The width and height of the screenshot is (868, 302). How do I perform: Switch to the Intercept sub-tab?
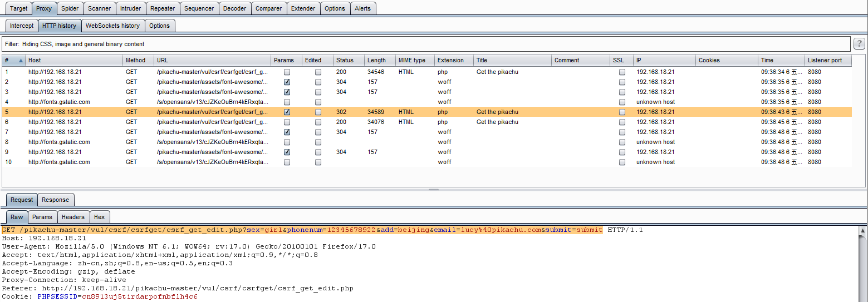pos(22,26)
